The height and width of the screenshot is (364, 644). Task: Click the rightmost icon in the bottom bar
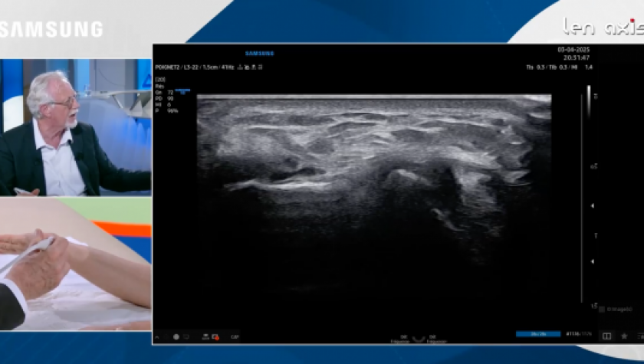pos(639,336)
